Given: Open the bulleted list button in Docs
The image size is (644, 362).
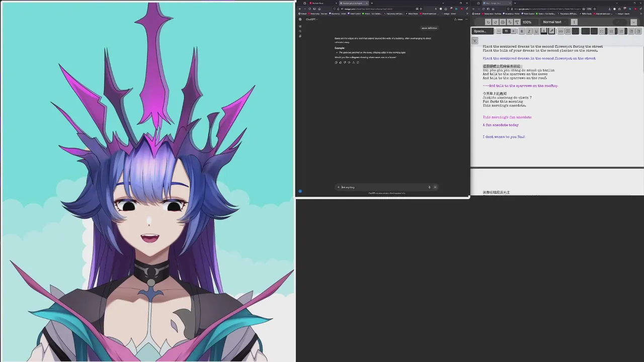Looking at the screenshot, I should point(611,31).
